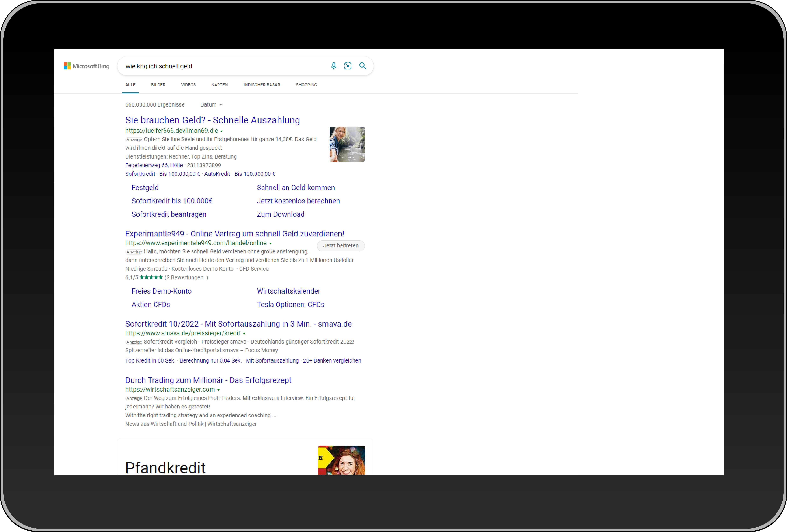Go to the SHOPPING tab

[x=306, y=85]
